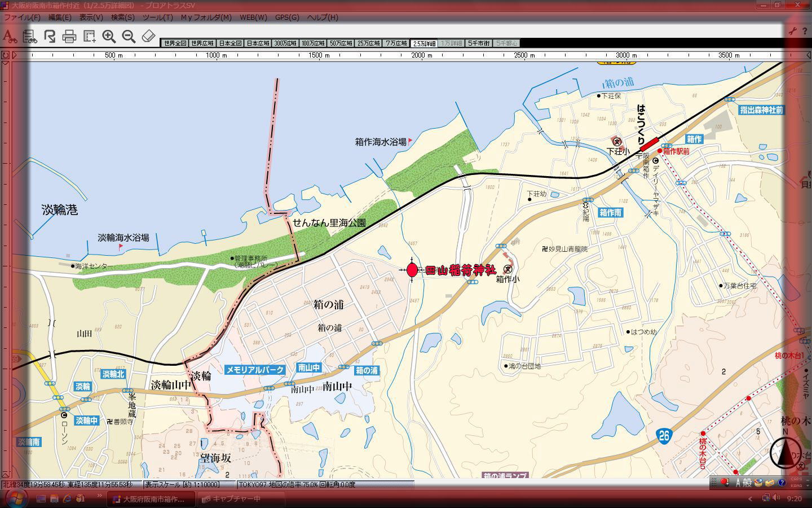Click the text search binoculars icon
Viewport: 812px width, 508px height.
pos(9,37)
